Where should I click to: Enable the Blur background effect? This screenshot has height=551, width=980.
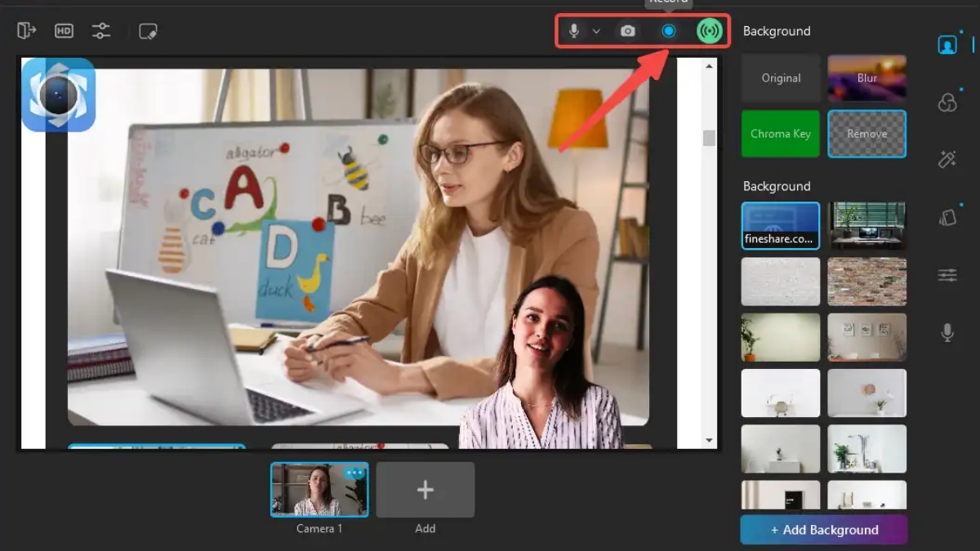(866, 78)
